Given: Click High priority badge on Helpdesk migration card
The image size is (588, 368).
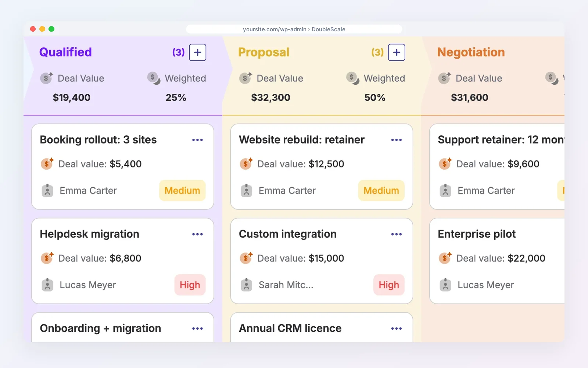Looking at the screenshot, I should tap(190, 285).
